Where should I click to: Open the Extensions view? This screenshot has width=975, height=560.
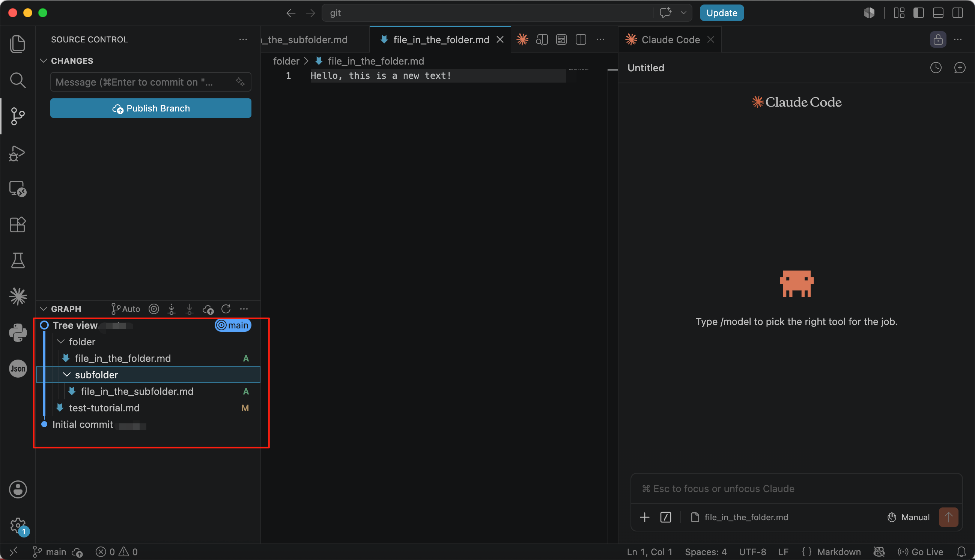coord(18,224)
